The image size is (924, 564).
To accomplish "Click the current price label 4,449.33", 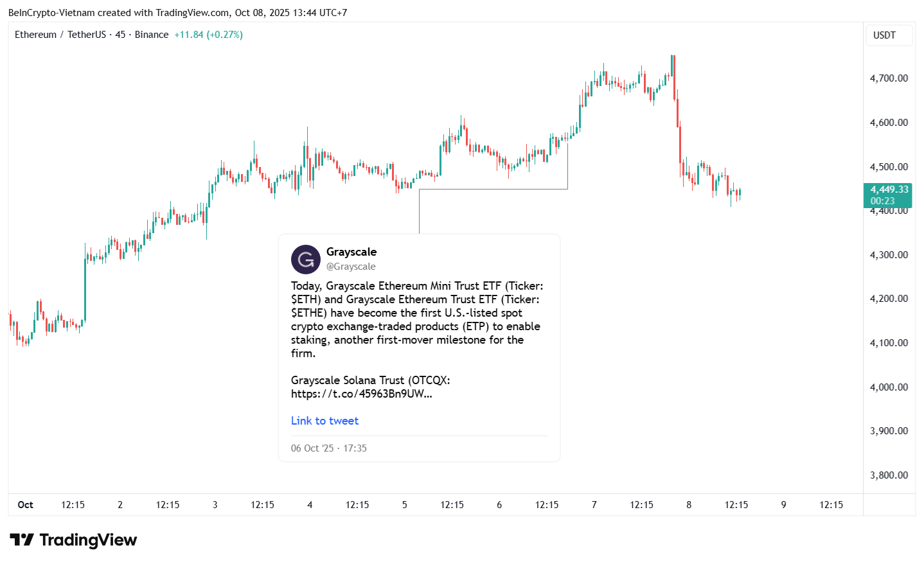I will pyautogui.click(x=889, y=189).
